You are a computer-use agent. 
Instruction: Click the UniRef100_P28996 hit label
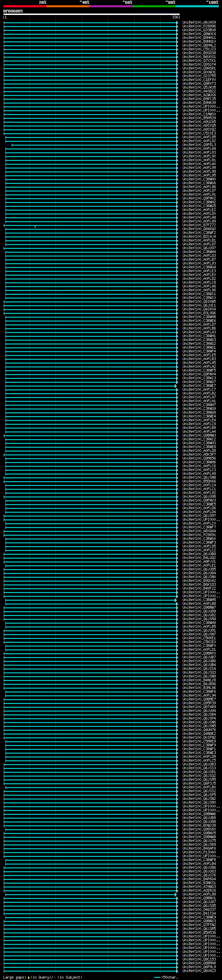point(199,26)
